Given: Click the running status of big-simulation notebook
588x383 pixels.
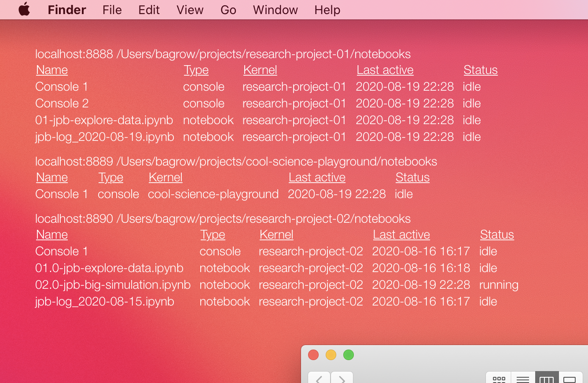Looking at the screenshot, I should point(499,285).
